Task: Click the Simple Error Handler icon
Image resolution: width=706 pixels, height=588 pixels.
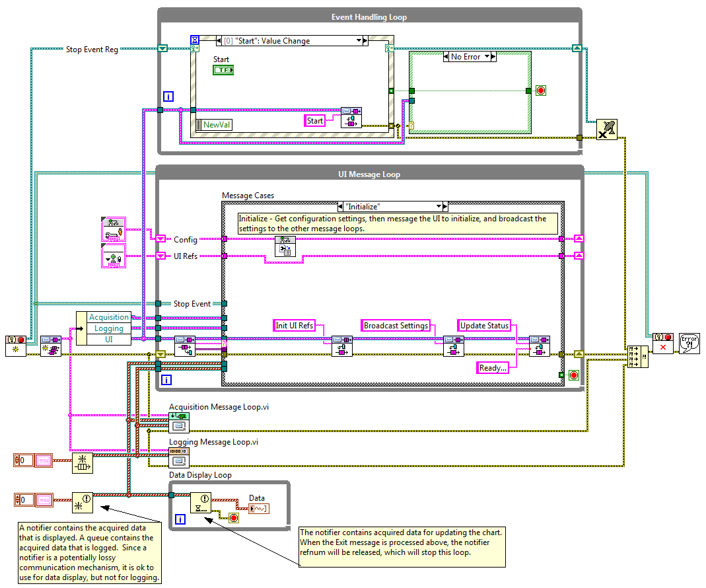Action: pyautogui.click(x=689, y=343)
